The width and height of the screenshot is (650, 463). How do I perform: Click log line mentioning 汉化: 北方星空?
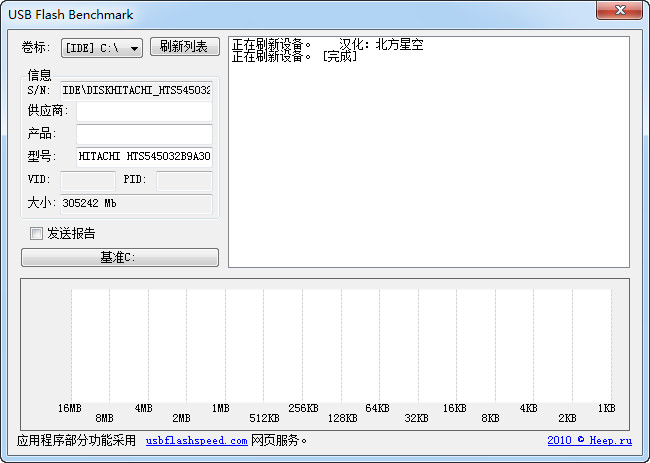pos(327,44)
